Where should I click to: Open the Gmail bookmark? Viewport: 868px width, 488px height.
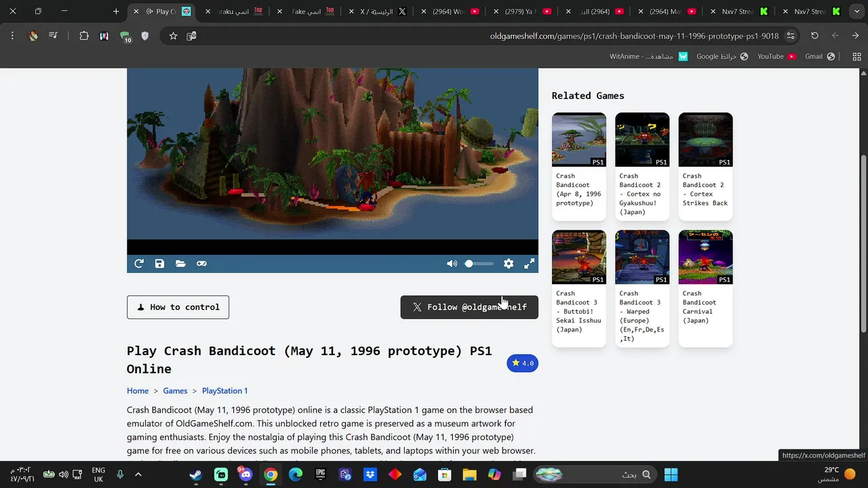[820, 56]
